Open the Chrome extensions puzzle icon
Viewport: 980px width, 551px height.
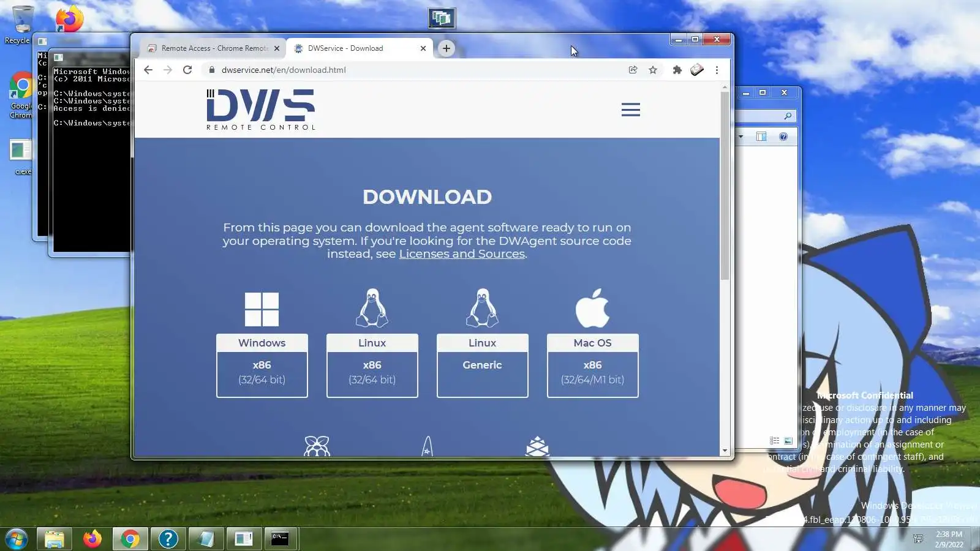point(677,70)
